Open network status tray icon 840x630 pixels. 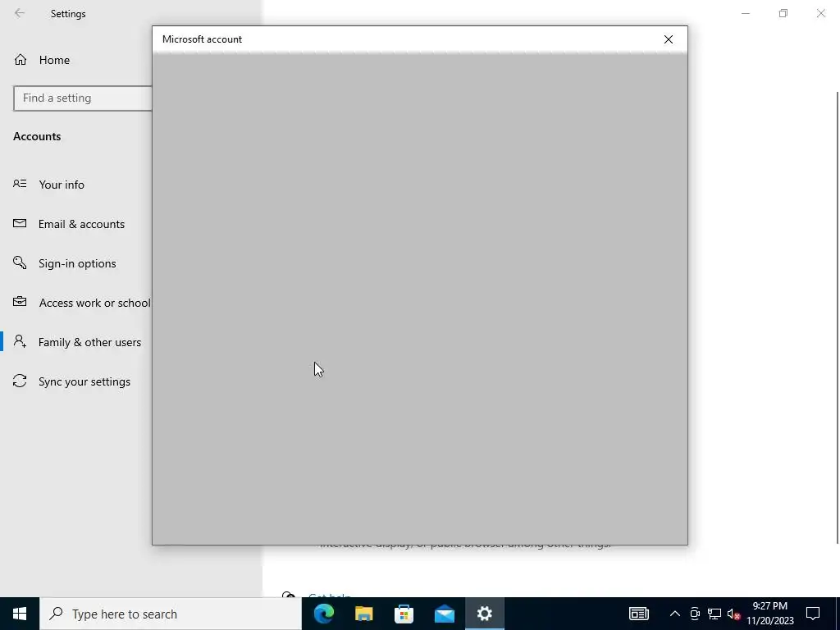pyautogui.click(x=714, y=614)
